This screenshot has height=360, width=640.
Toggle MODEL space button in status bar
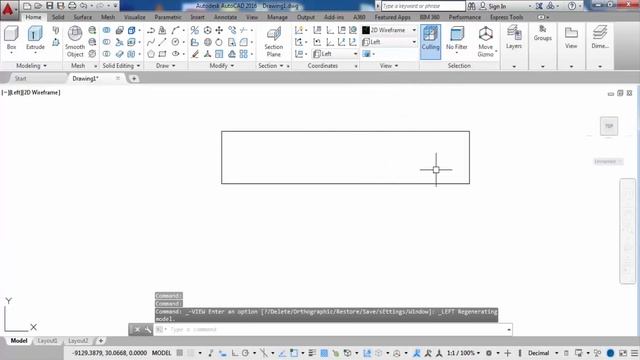click(162, 353)
